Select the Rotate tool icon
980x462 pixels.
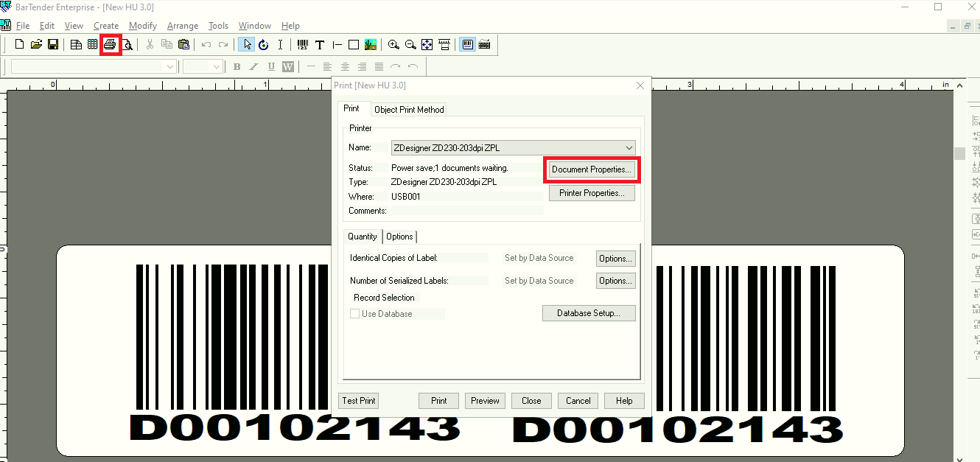[264, 45]
